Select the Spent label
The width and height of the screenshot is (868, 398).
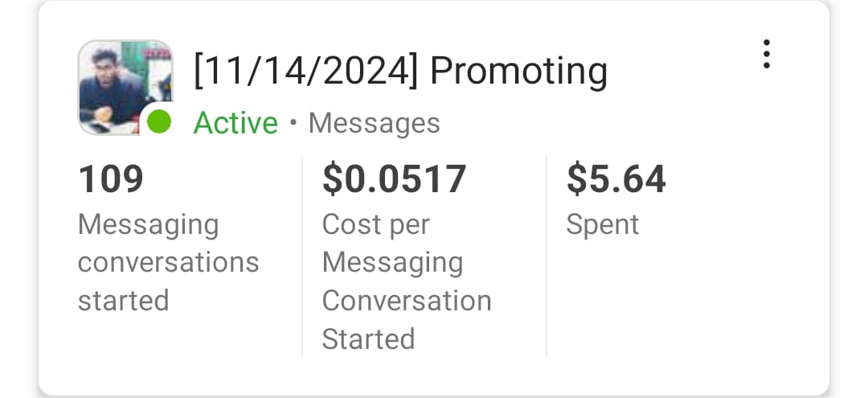pos(602,224)
